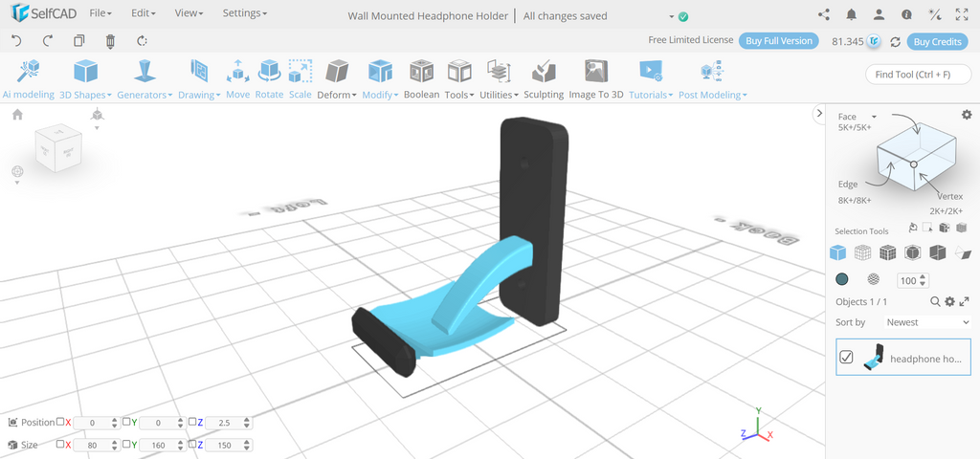
Task: Click the Vertex selection label
Action: [x=950, y=196]
